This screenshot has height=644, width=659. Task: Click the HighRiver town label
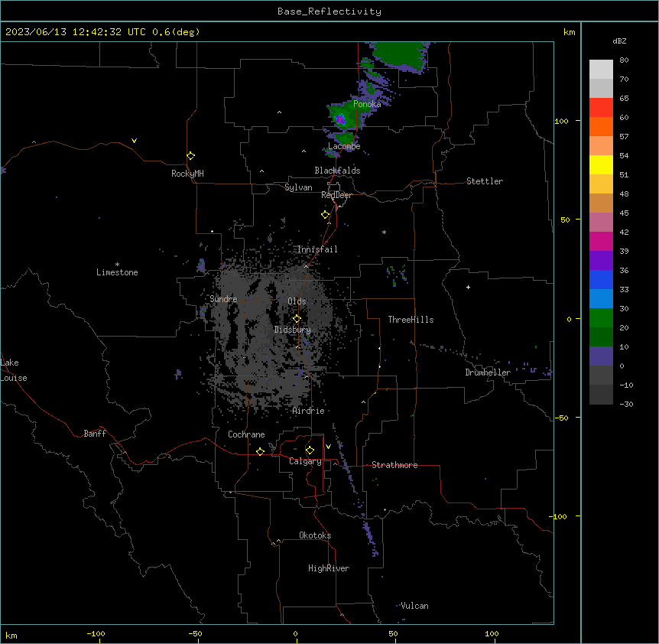(329, 568)
